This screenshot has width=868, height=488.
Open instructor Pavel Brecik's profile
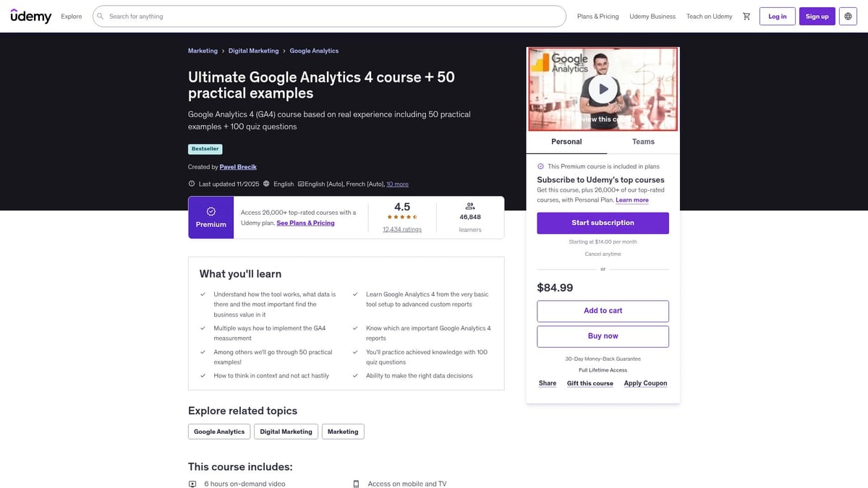click(x=239, y=166)
